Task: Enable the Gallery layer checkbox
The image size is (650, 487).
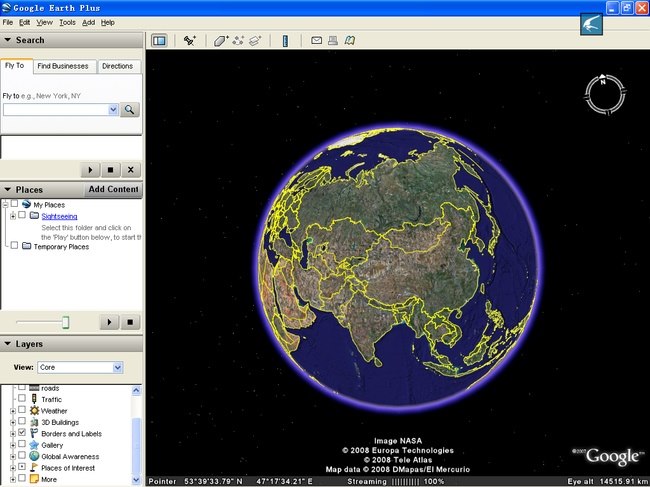Action: (x=22, y=444)
